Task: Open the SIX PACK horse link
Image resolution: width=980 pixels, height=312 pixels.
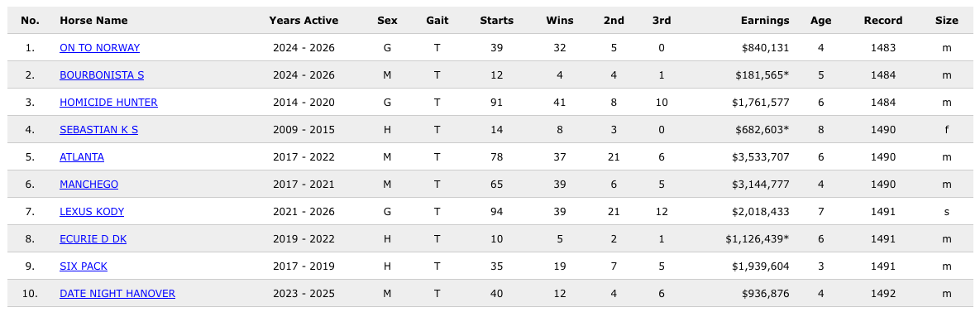Action: coord(84,266)
